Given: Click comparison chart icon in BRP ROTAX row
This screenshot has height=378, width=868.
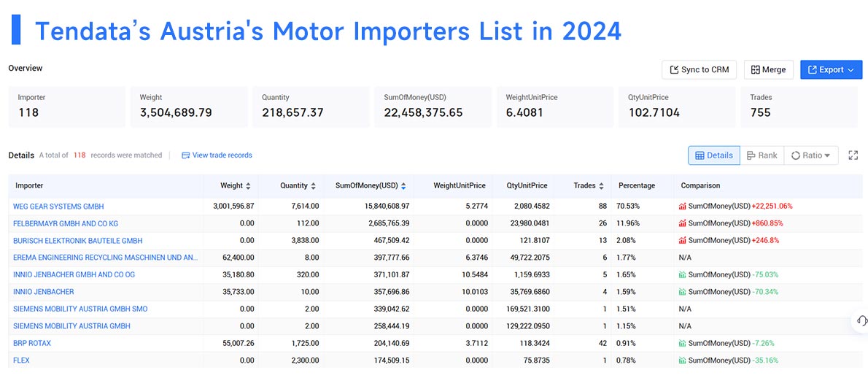Looking at the screenshot, I should point(683,343).
